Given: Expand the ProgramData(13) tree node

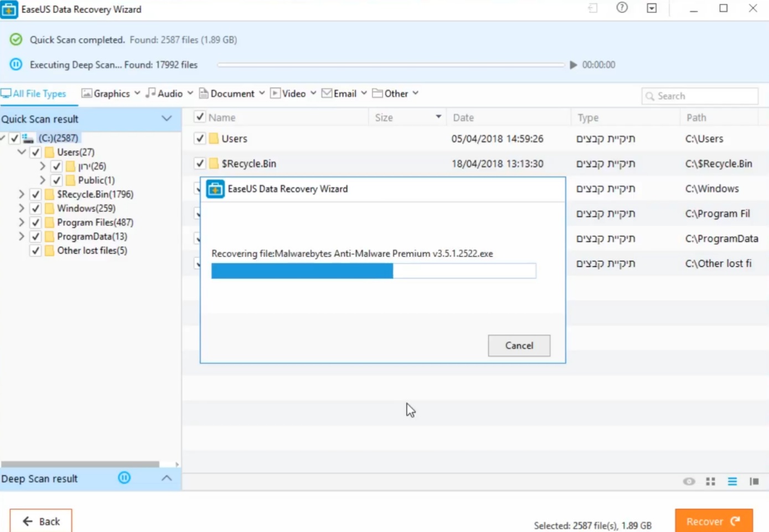Looking at the screenshot, I should 22,236.
